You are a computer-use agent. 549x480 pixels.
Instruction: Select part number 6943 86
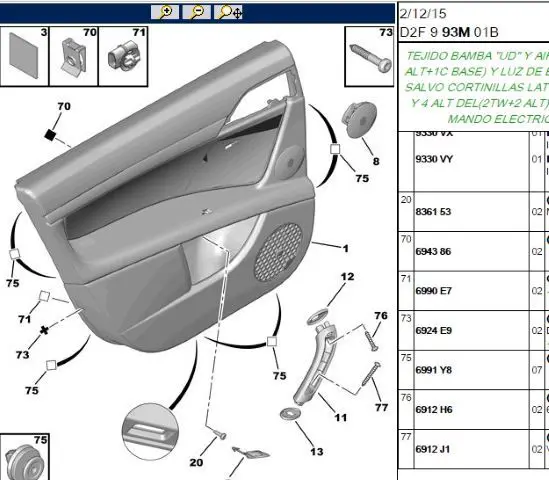click(433, 251)
